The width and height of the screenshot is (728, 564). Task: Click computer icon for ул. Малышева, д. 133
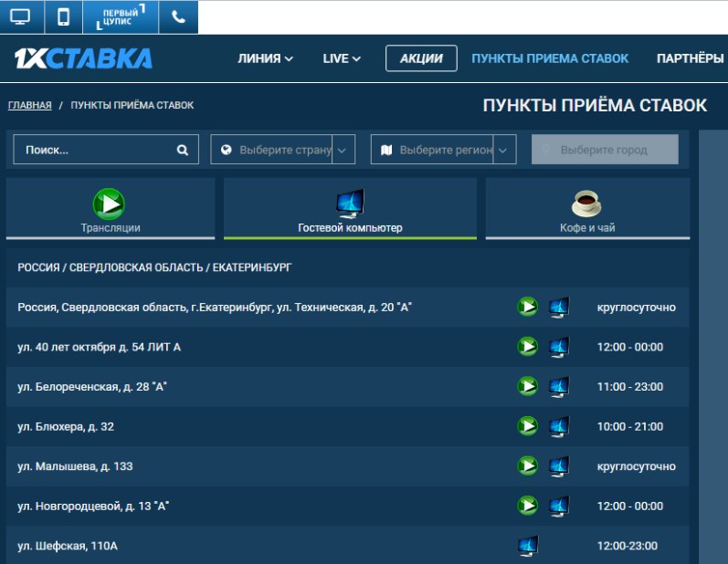[x=559, y=466]
